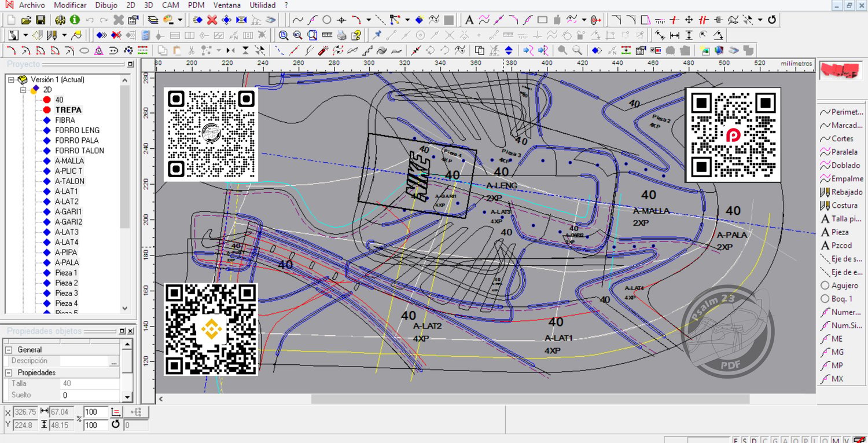Toggle visibility marker of TREPA piece
This screenshot has width=868, height=443.
click(x=47, y=110)
